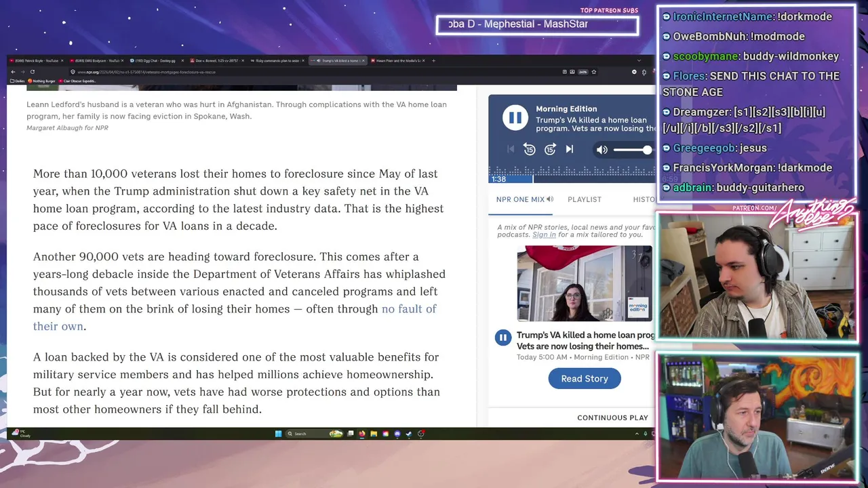The width and height of the screenshot is (868, 488).
Task: Open File Explorer from the taskbar
Action: point(374,434)
